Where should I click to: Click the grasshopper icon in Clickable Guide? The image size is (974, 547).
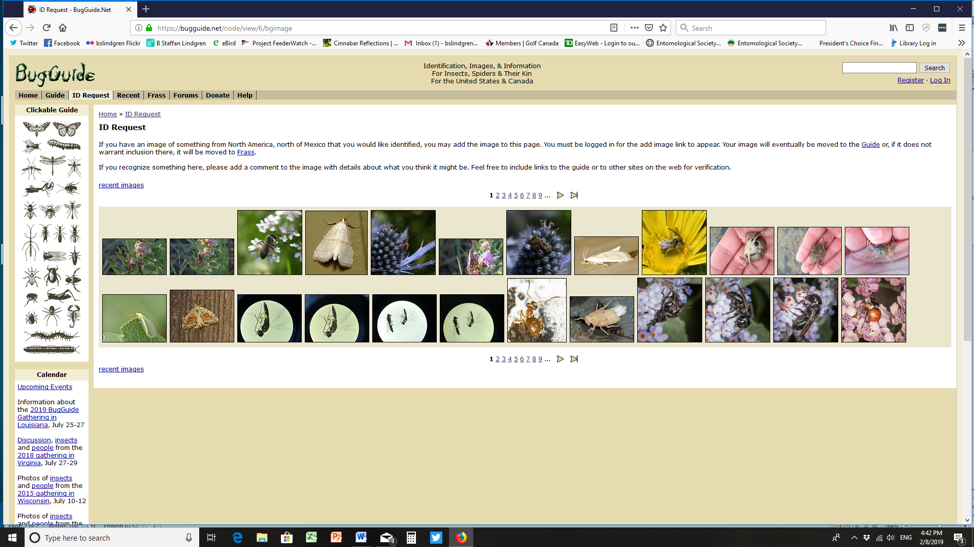[61, 296]
